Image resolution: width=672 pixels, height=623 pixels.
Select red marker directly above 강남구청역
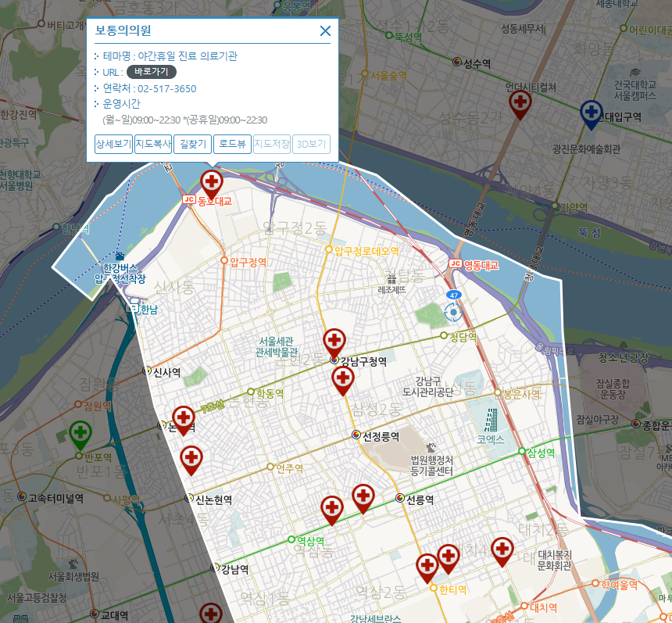click(x=334, y=342)
